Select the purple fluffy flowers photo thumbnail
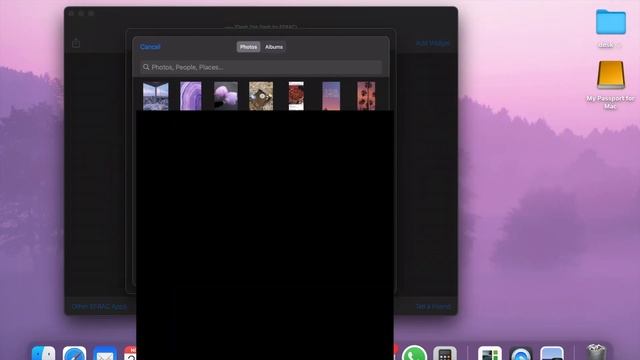Viewport: 640px width, 360px height. pos(226,96)
